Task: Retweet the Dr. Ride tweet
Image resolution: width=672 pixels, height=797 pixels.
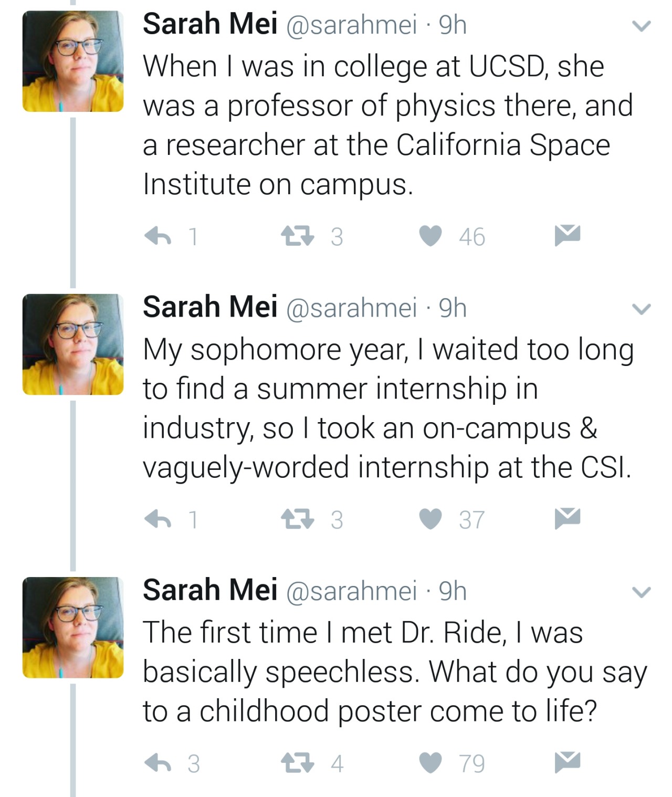Action: (298, 763)
